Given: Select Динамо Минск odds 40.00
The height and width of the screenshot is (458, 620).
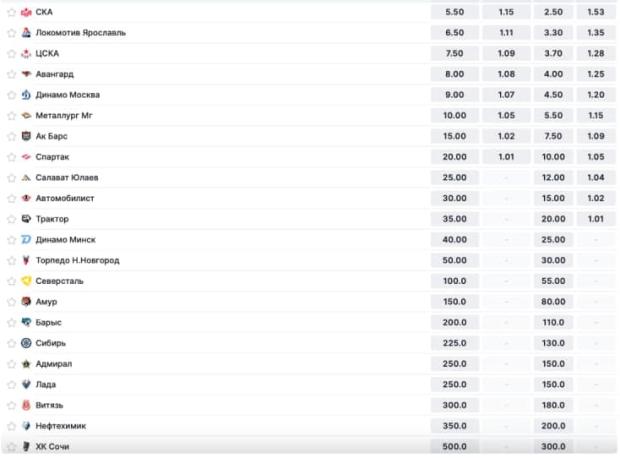Looking at the screenshot, I should click(455, 240).
